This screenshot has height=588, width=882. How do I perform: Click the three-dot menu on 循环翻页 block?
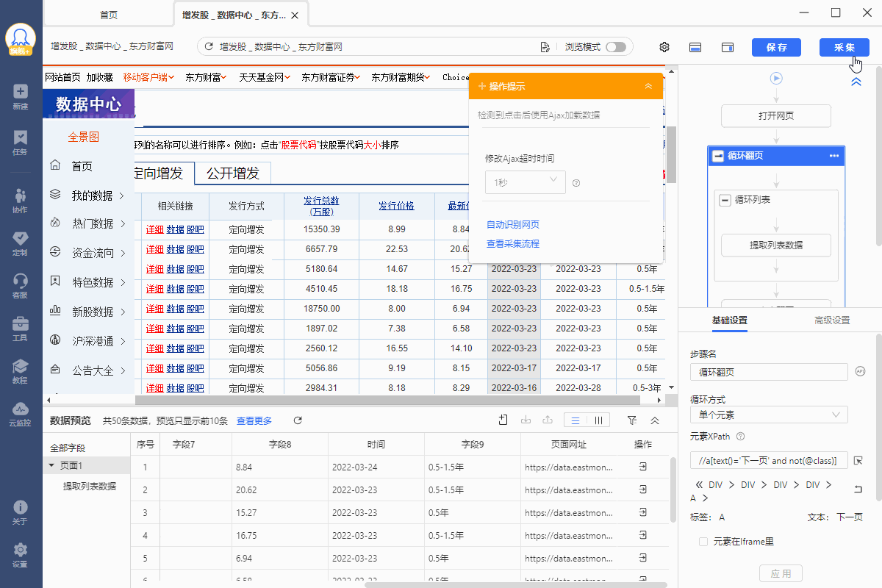click(834, 156)
